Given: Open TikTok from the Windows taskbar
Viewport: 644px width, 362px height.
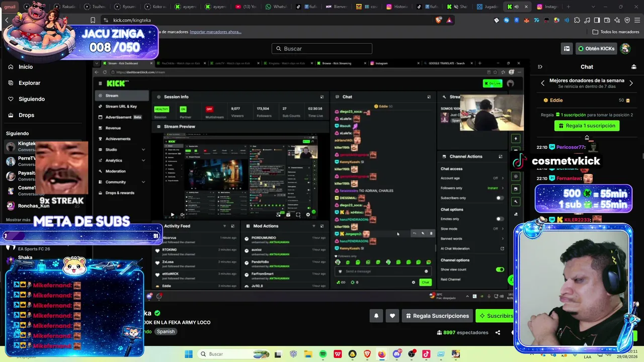Looking at the screenshot, I should 426,354.
